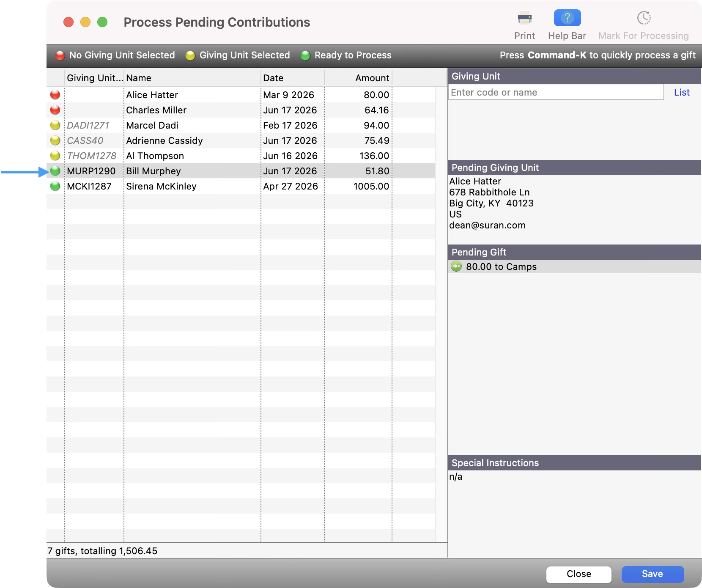Image resolution: width=702 pixels, height=588 pixels.
Task: Click the 678 Rabbithole Ln address line
Action: click(x=489, y=192)
